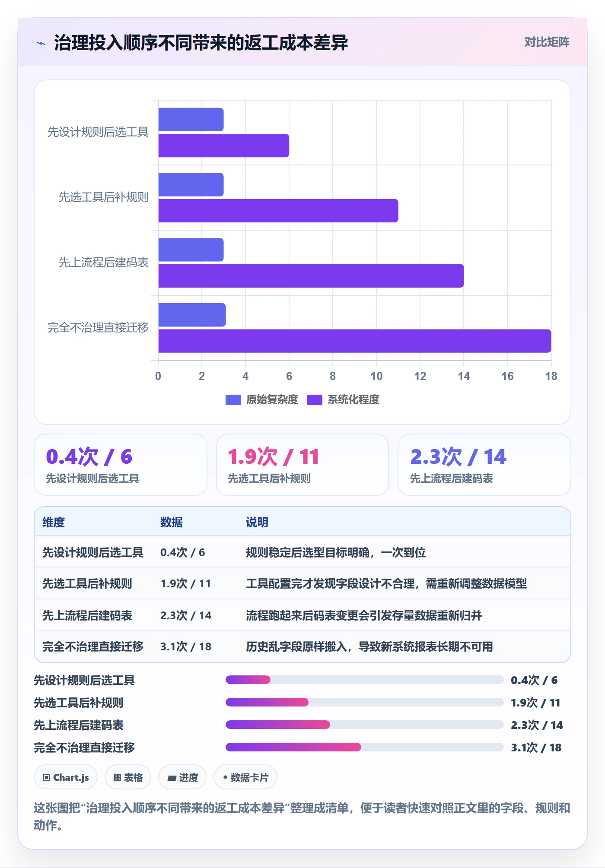The height and width of the screenshot is (868, 605).
Task: Click the 说明 column header
Action: coord(257,522)
